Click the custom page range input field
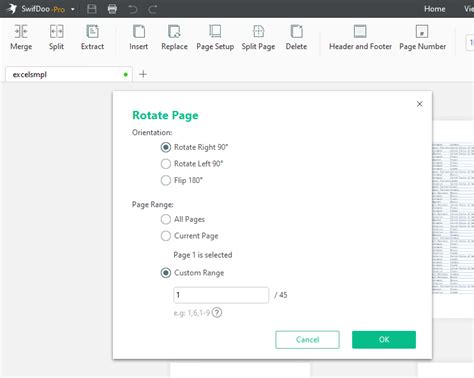474x378 pixels. (x=221, y=295)
